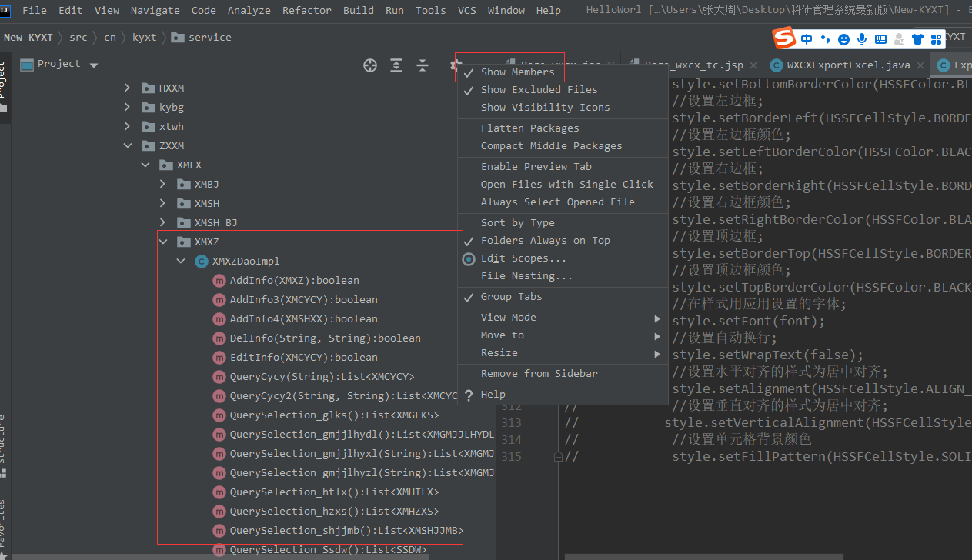Expand the XMSH_BJ folder chevron
This screenshot has width=972, height=560.
pyautogui.click(x=162, y=223)
